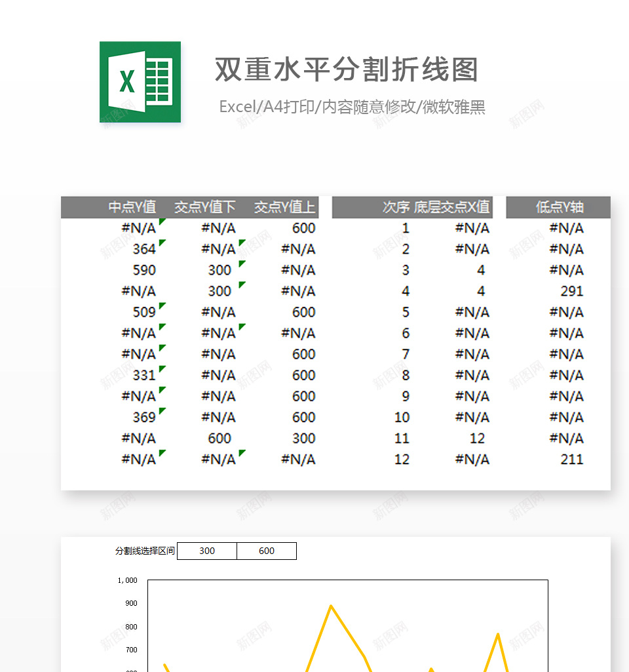This screenshot has height=672, width=629.
Task: Click the 交点Y值下 column header
Action: [x=204, y=207]
